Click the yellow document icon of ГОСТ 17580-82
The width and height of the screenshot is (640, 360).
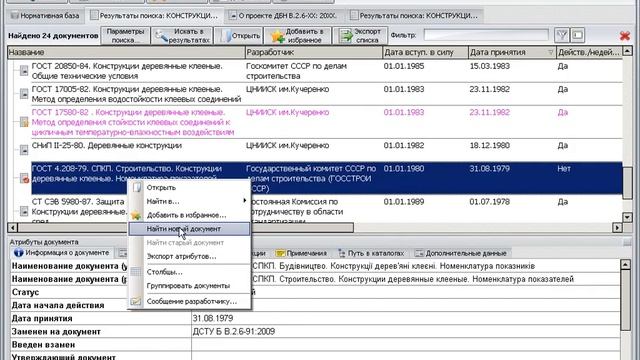[x=24, y=121]
